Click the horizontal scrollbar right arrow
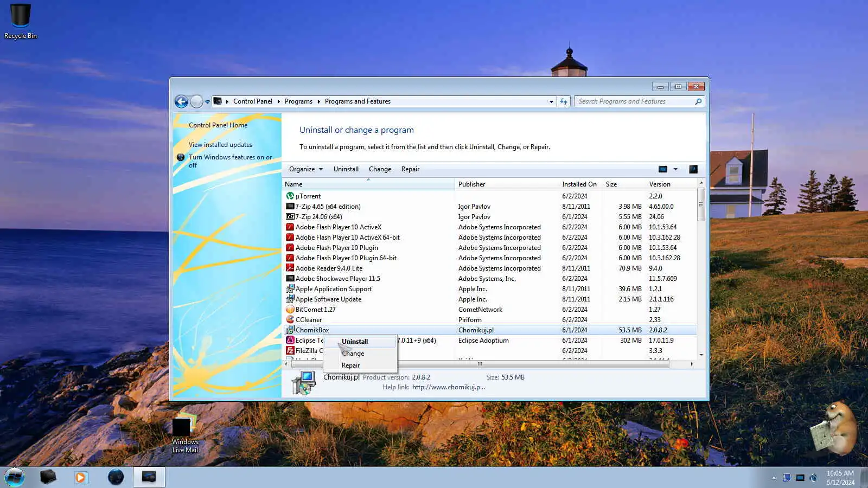868x488 pixels. [692, 364]
